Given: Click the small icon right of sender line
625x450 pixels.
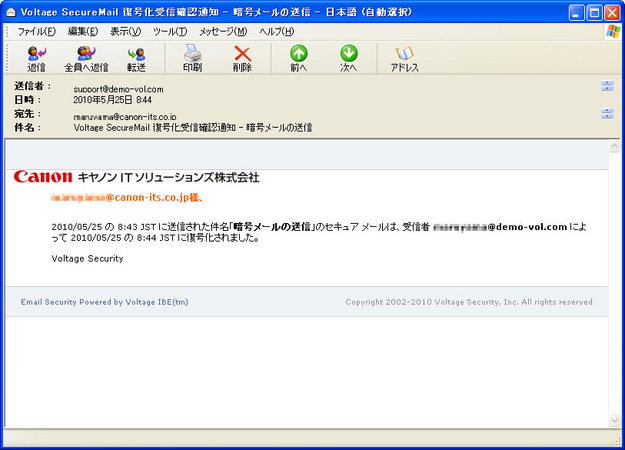Looking at the screenshot, I should [x=606, y=87].
